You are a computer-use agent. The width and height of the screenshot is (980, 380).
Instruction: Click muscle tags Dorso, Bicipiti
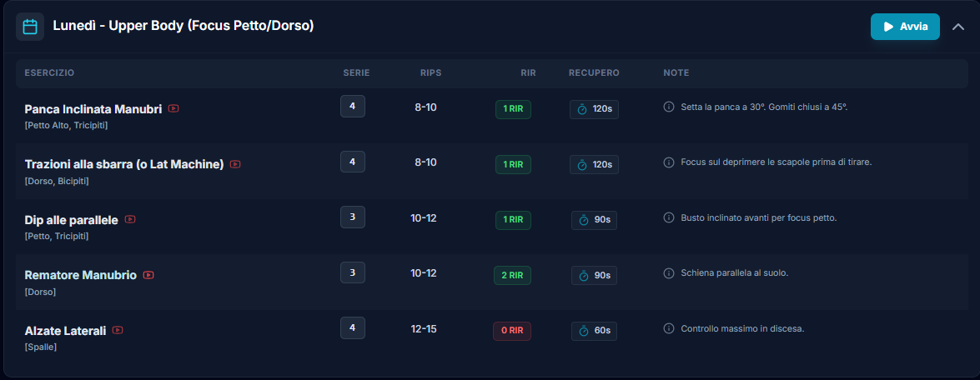(x=56, y=181)
